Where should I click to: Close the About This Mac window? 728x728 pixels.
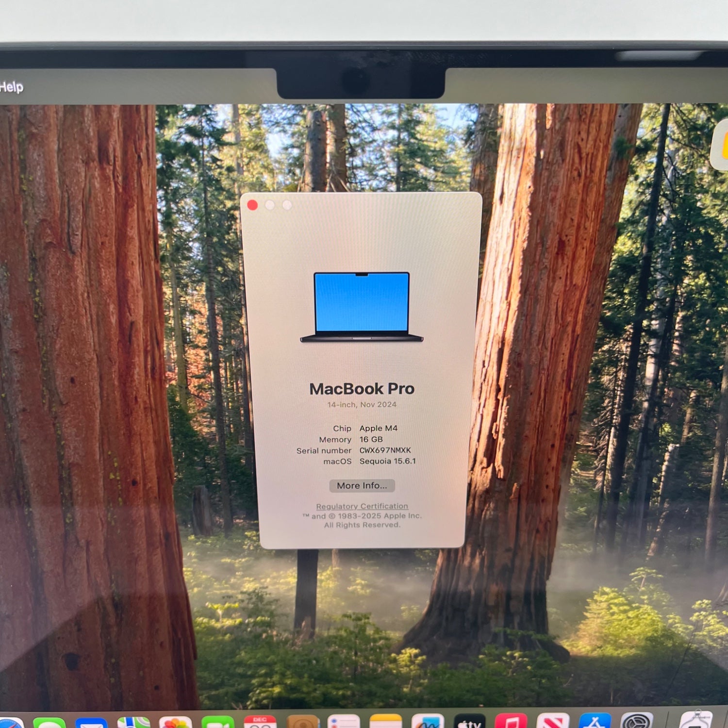coord(252,205)
